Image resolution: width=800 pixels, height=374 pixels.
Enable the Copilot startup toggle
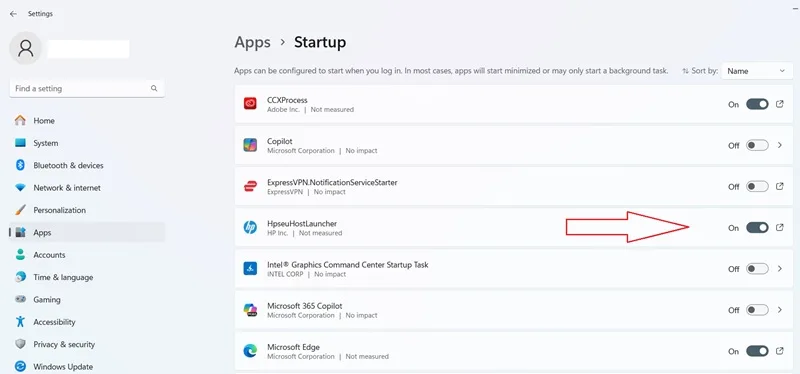[757, 145]
